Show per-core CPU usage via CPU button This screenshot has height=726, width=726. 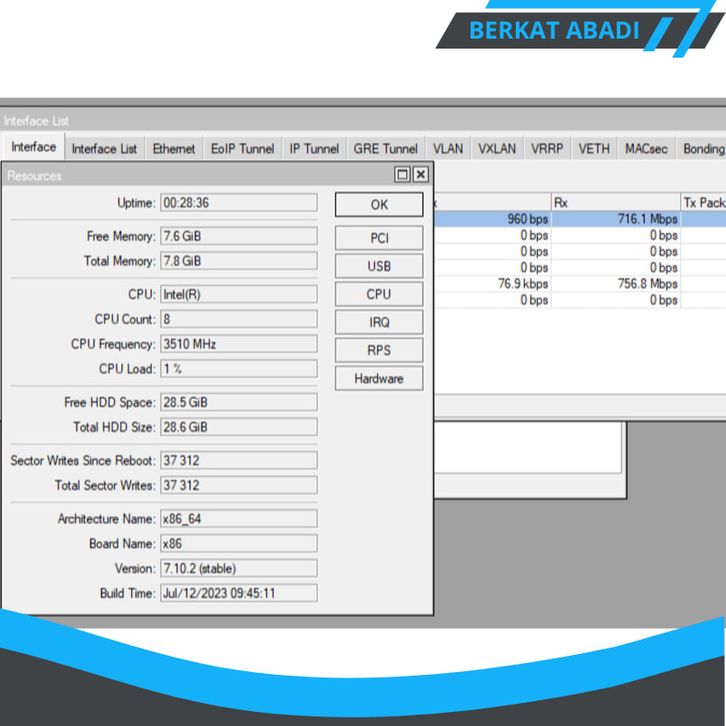click(x=379, y=295)
